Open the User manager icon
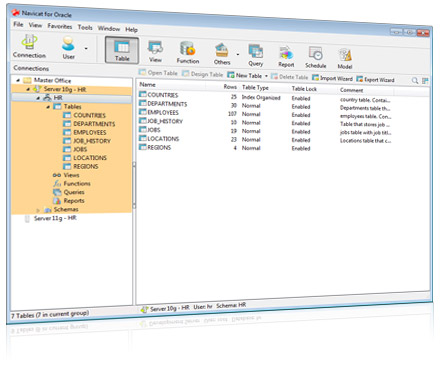The height and width of the screenshot is (370, 440). click(x=68, y=48)
